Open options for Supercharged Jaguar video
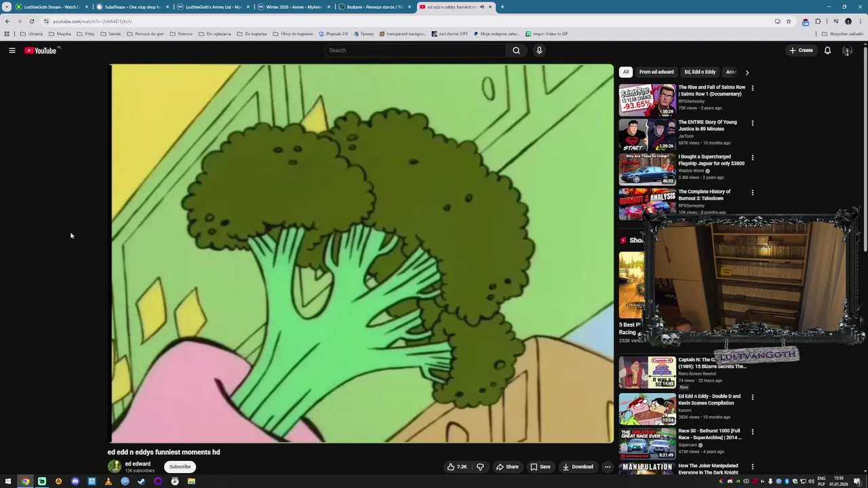The image size is (868, 488). tap(752, 157)
